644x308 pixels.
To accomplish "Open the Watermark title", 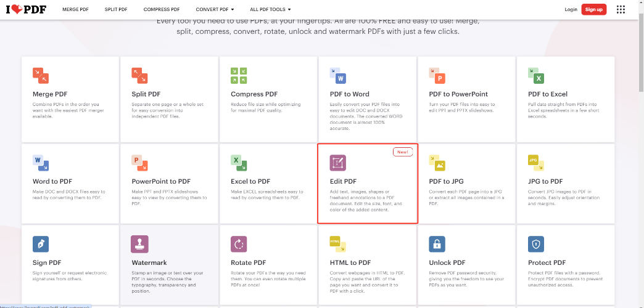I will 149,262.
